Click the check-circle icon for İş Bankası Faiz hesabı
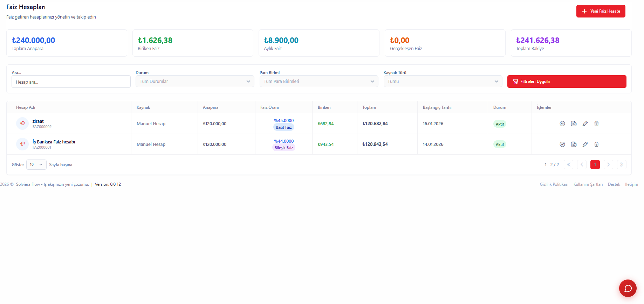 (x=562, y=144)
